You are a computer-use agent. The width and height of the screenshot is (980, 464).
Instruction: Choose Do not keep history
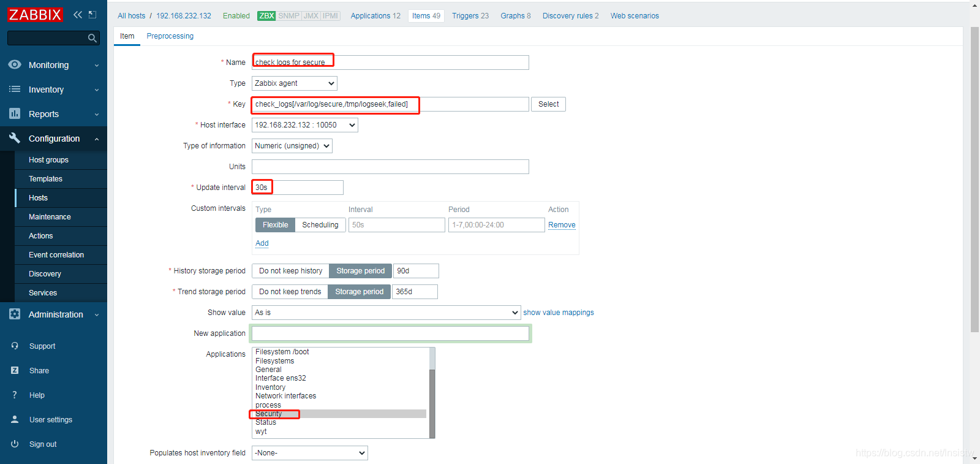point(290,271)
